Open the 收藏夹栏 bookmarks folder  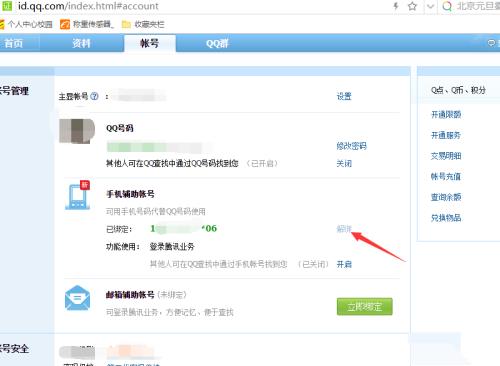pos(143,24)
